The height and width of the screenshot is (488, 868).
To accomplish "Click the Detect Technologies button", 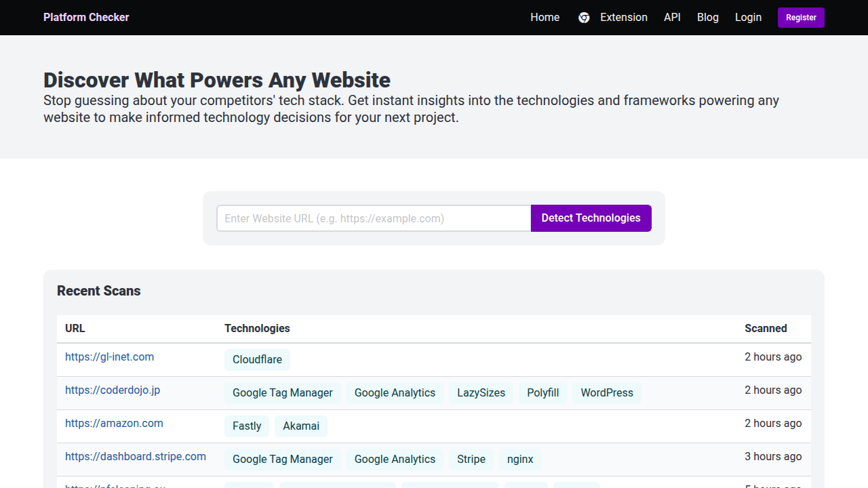I will (591, 218).
